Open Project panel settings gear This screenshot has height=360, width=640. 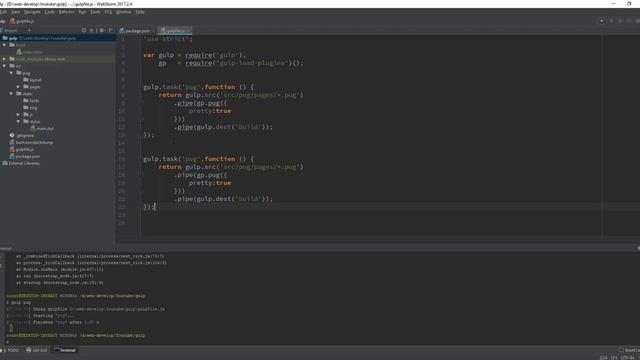point(101,31)
